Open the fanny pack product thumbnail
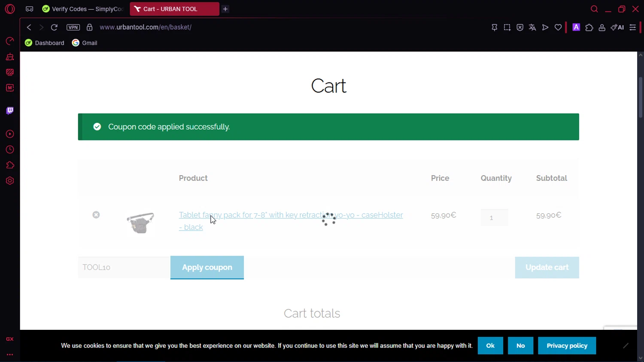 (140, 222)
